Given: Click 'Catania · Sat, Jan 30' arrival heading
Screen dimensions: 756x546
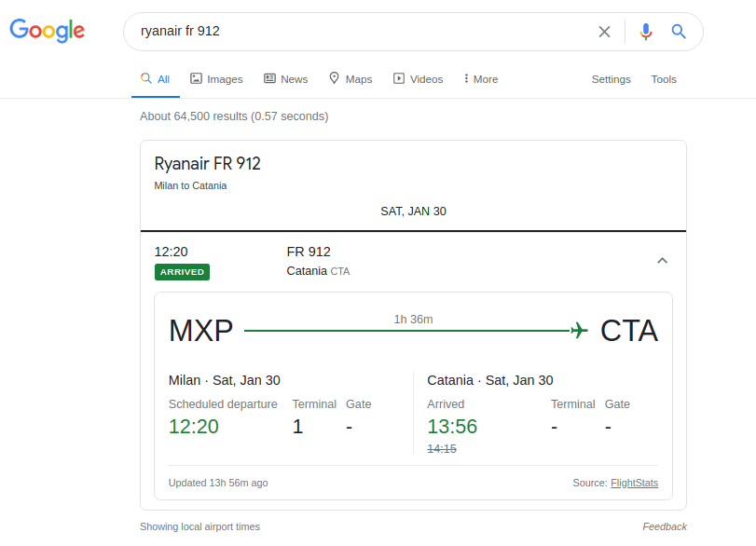Looking at the screenshot, I should (489, 380).
